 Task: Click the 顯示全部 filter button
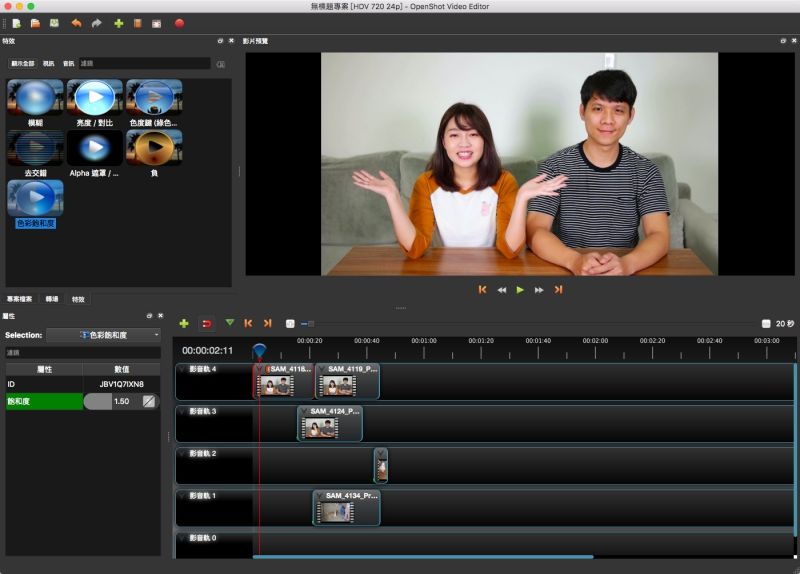point(23,63)
